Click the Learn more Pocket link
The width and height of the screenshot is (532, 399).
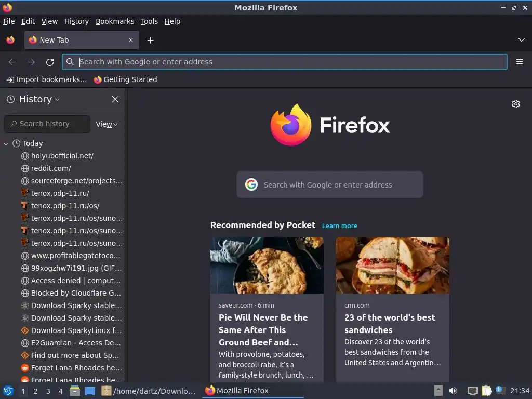click(x=340, y=225)
